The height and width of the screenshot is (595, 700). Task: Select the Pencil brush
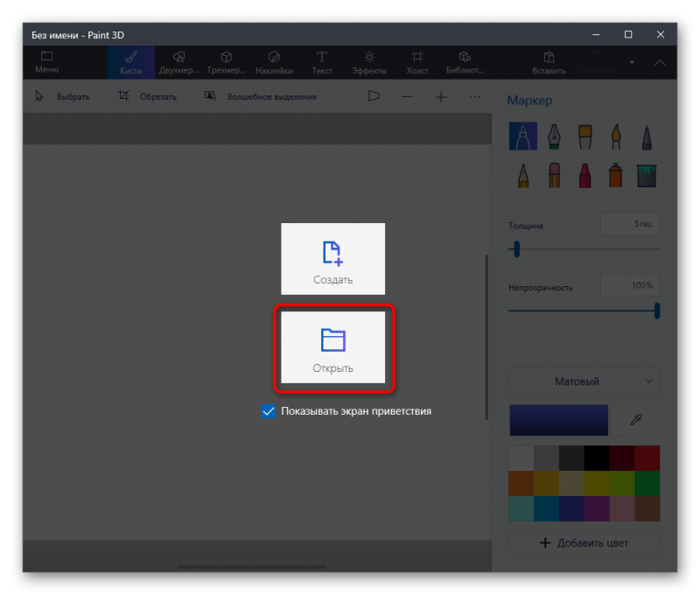pos(523,175)
